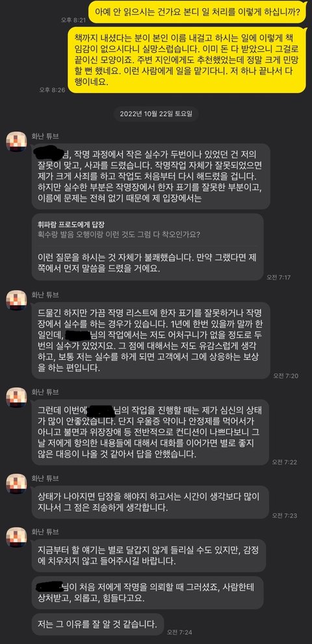
Task: Tap the bubble mentioning 심신의 상태가 많이 안좋았습니다
Action: (x=150, y=432)
